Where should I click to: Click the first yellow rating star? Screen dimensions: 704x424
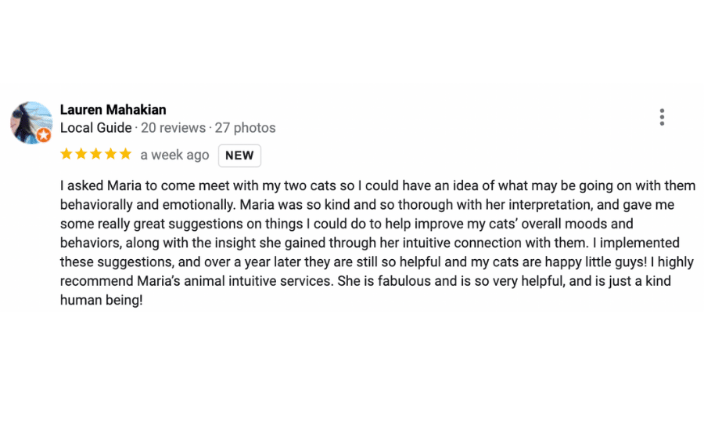[66, 154]
